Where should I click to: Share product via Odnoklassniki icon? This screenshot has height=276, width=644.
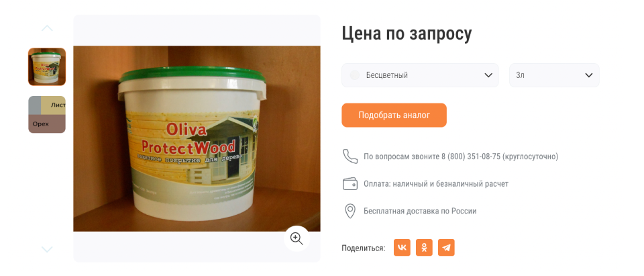[x=424, y=248]
